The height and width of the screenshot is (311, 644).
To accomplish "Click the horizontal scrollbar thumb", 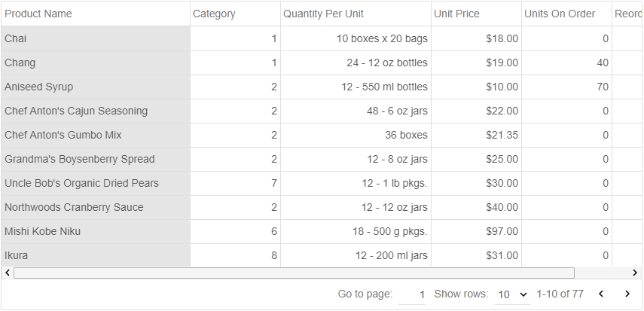I will pyautogui.click(x=294, y=273).
